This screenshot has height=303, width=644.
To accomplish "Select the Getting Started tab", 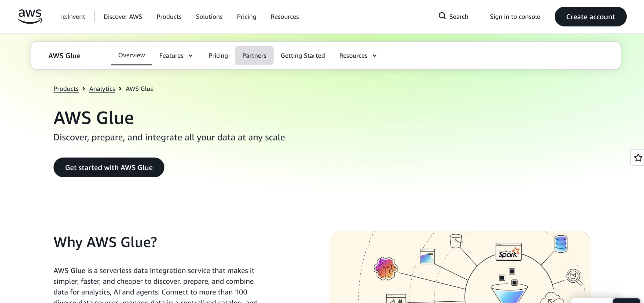I will [x=303, y=56].
